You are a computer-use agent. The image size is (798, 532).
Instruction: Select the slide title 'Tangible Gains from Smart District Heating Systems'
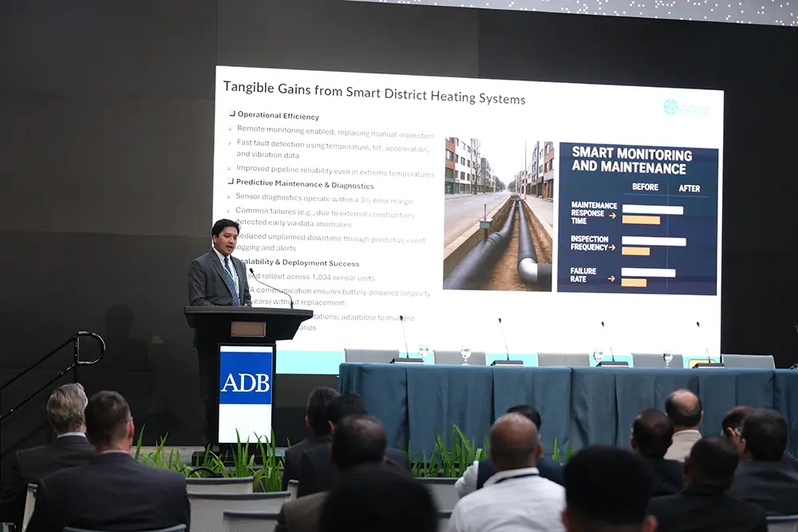[374, 93]
